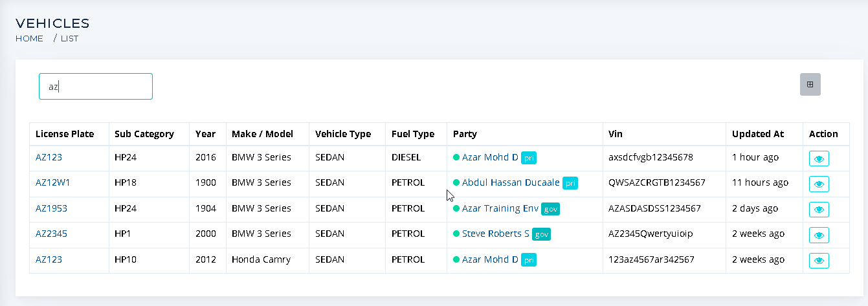This screenshot has width=868, height=306.
Task: Go to HOME in the breadcrumb
Action: 29,38
